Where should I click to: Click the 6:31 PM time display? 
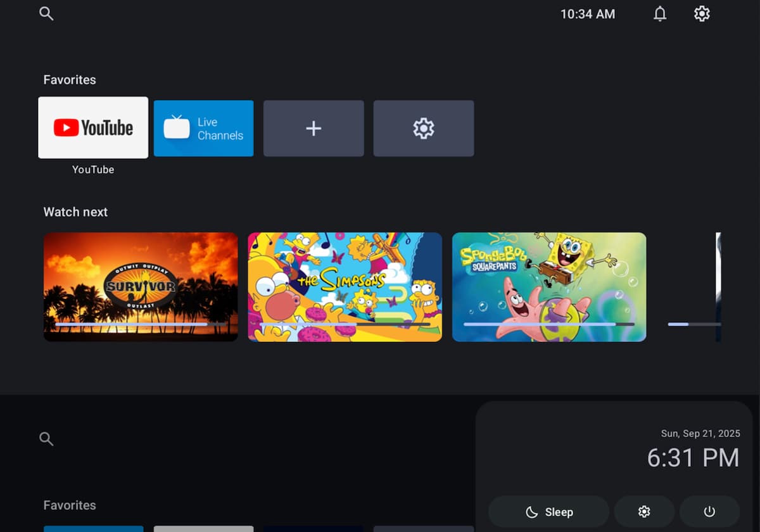point(693,457)
